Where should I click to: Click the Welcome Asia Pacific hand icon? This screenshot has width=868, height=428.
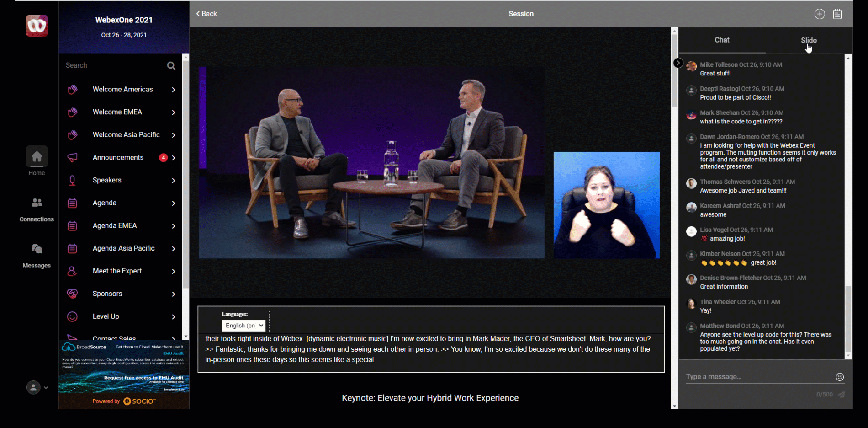72,135
